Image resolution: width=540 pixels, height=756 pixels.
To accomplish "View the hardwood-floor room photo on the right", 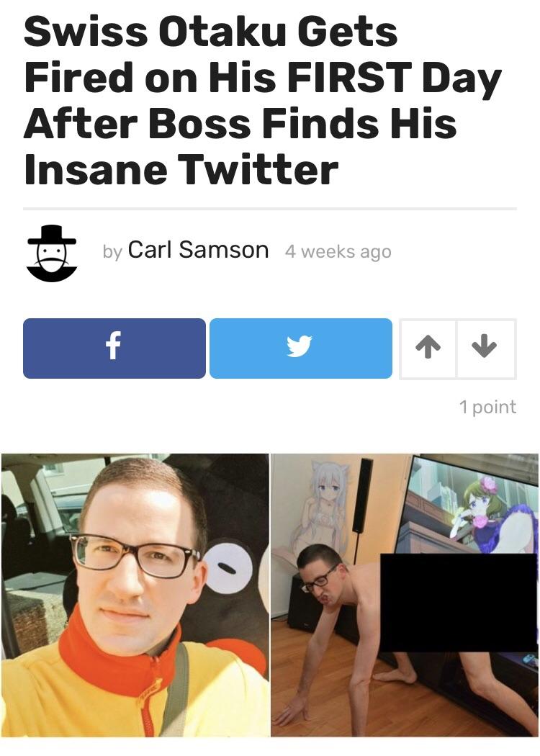I will (x=405, y=595).
